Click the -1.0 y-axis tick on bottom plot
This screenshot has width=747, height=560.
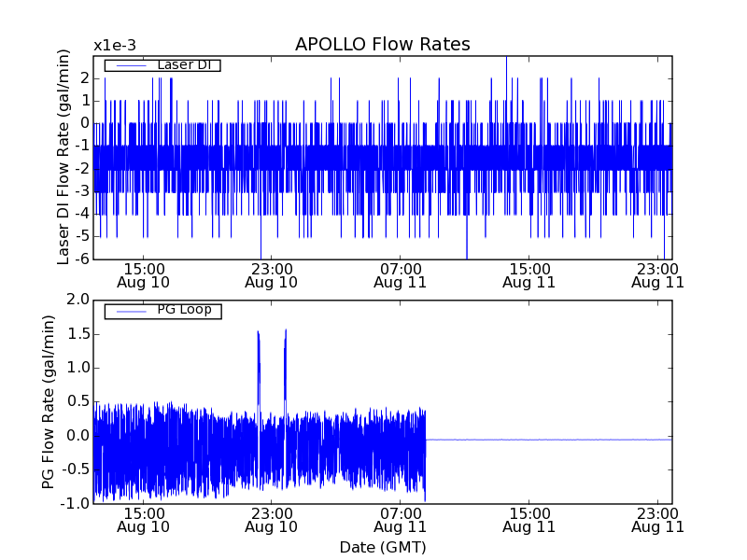[76, 503]
